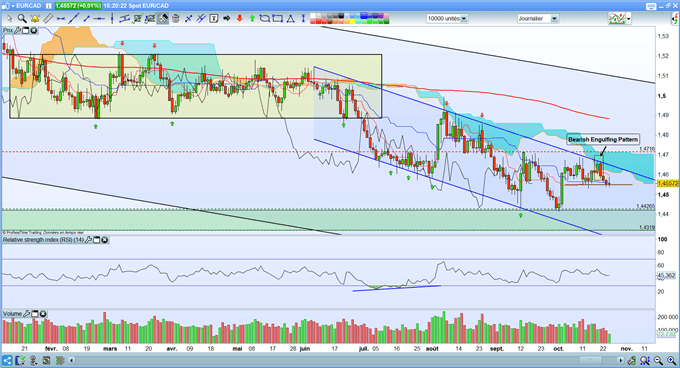This screenshot has width=680, height=368.
Task: Click the trash can delete icon
Action: pos(176,19)
